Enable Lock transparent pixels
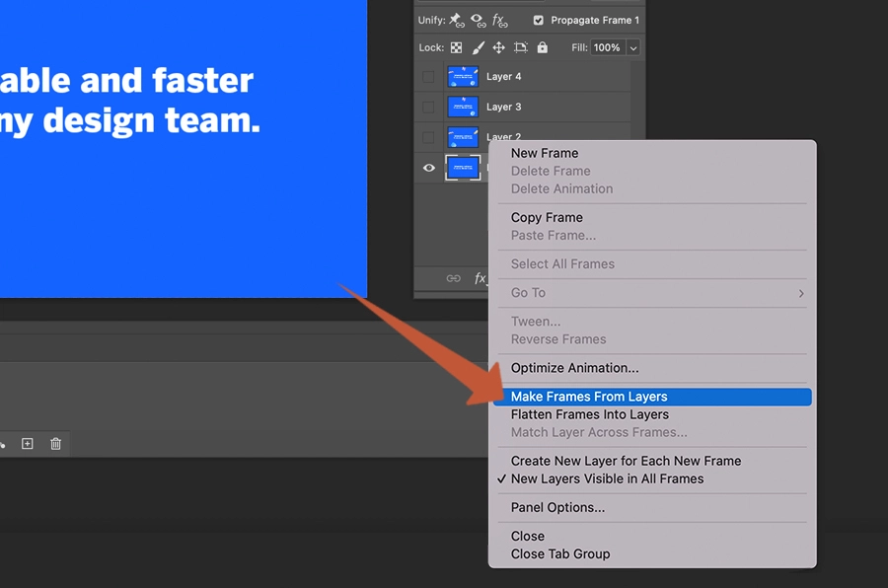Viewport: 888px width, 588px height. pyautogui.click(x=456, y=46)
